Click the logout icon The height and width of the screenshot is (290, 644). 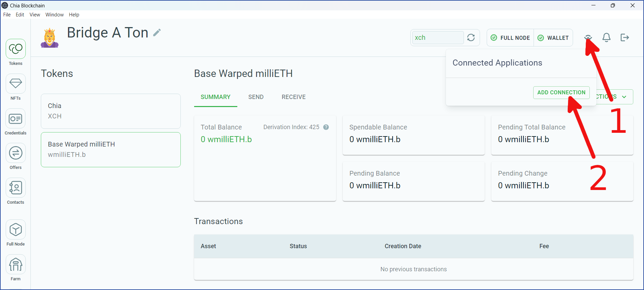pos(625,37)
